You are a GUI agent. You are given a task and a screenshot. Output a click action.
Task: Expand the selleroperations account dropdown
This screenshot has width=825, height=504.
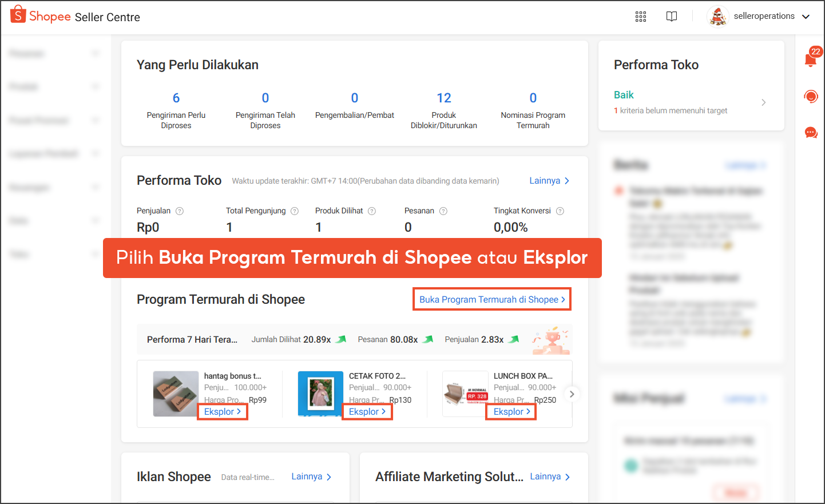click(x=807, y=16)
